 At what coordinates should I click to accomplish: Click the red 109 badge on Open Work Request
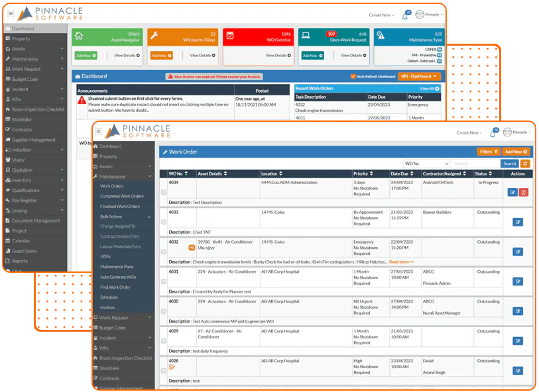point(331,34)
